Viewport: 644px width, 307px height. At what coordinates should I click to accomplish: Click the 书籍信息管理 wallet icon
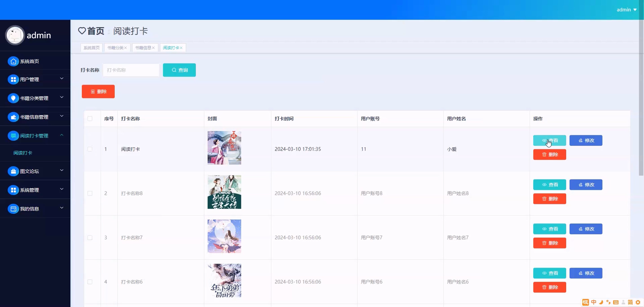pos(13,117)
